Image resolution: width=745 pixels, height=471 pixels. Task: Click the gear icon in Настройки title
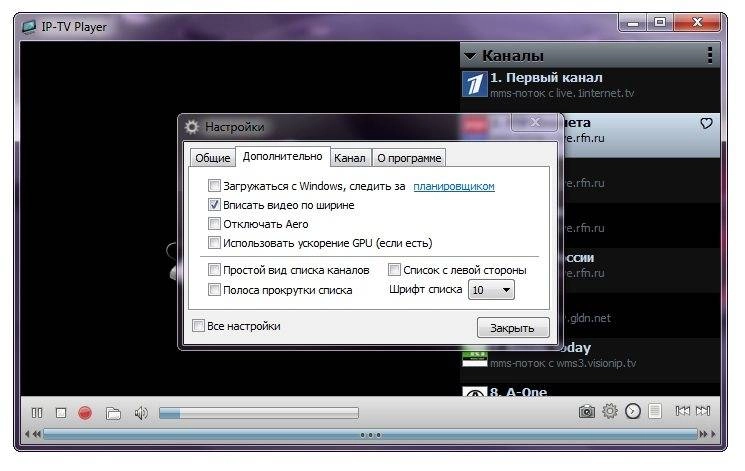192,127
